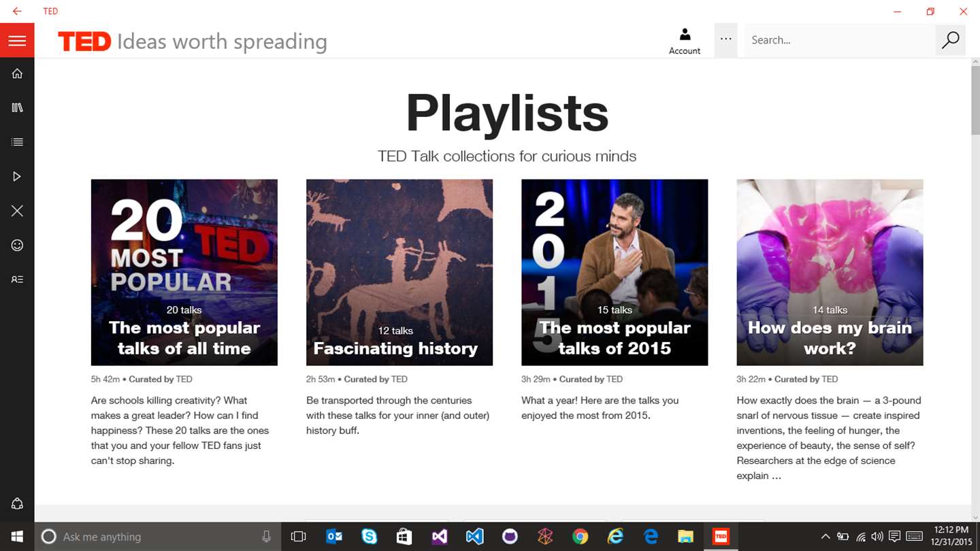Open Task View in the taskbar
Image resolution: width=980 pixels, height=551 pixels.
click(298, 537)
